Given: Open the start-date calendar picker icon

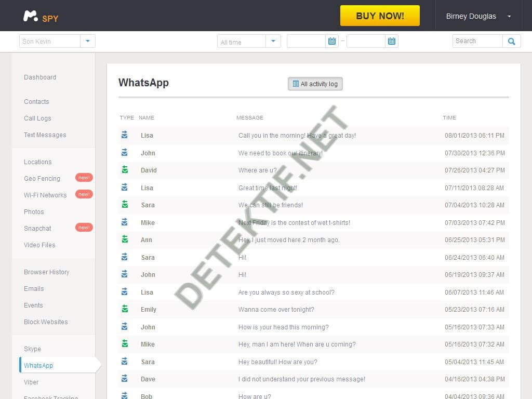Looking at the screenshot, I should coord(332,41).
